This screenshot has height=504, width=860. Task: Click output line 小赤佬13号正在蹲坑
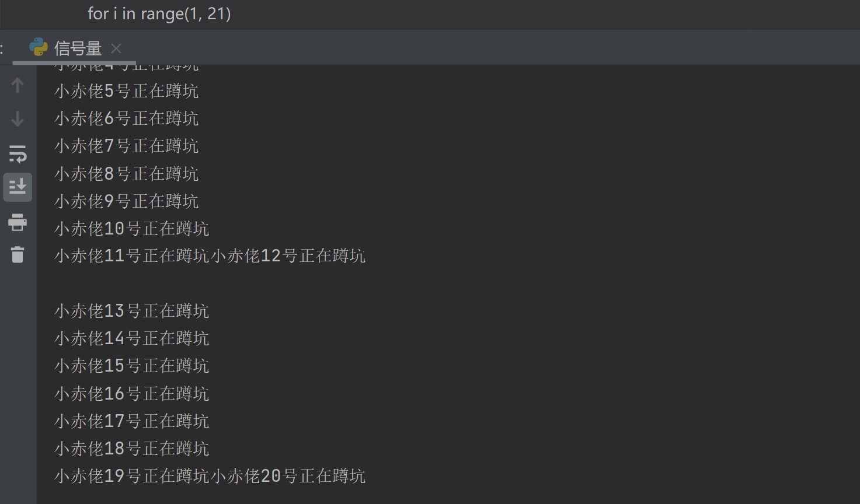[131, 311]
